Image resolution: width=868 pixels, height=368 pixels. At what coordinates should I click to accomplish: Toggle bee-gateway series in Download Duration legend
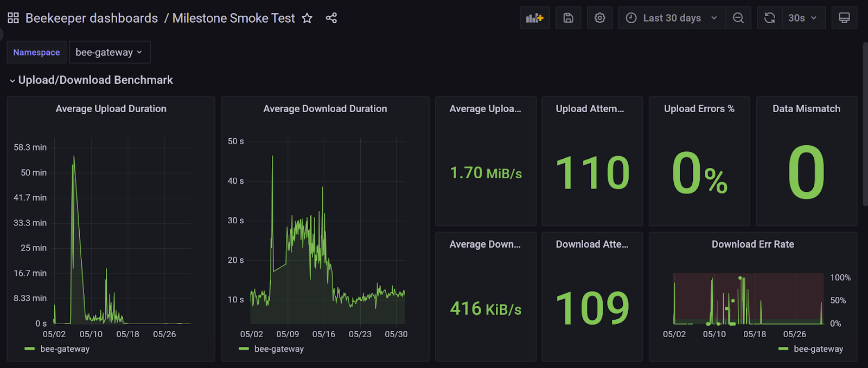(x=278, y=349)
